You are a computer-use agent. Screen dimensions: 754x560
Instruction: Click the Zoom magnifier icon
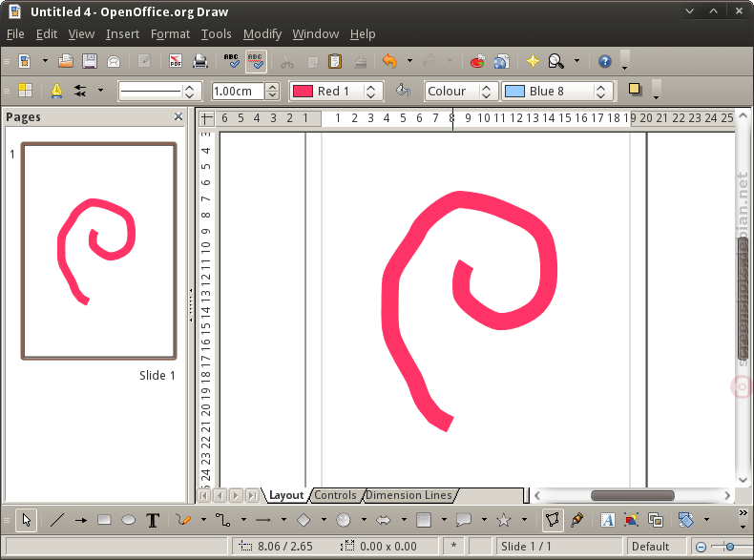[x=556, y=61]
